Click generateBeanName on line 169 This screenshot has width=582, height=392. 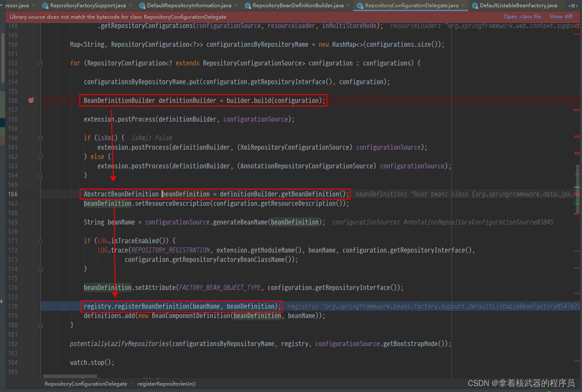pos(240,222)
